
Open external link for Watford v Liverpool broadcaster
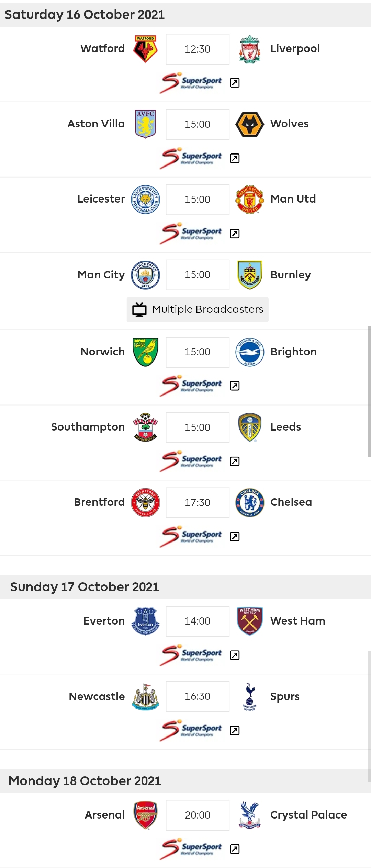[235, 83]
